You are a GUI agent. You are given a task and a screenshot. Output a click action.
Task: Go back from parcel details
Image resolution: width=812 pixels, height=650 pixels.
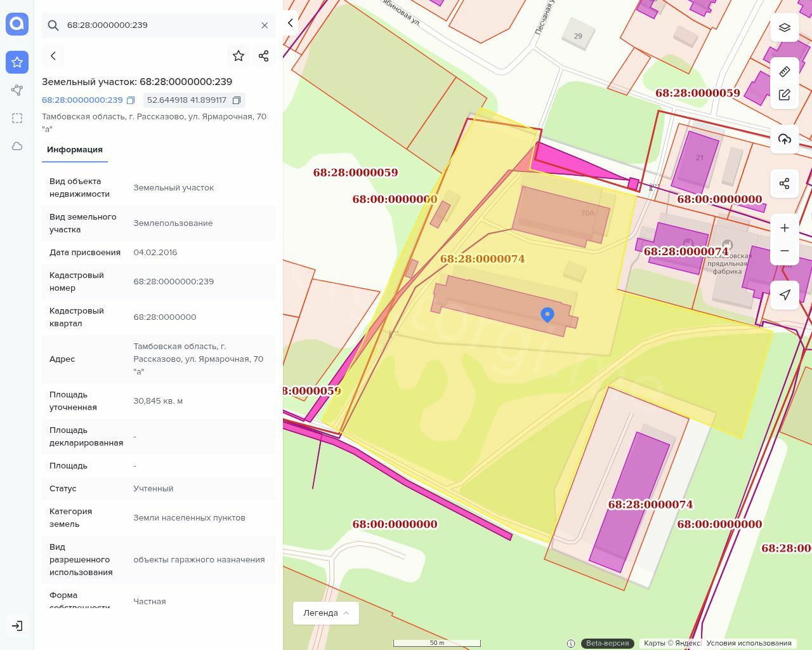(x=53, y=56)
